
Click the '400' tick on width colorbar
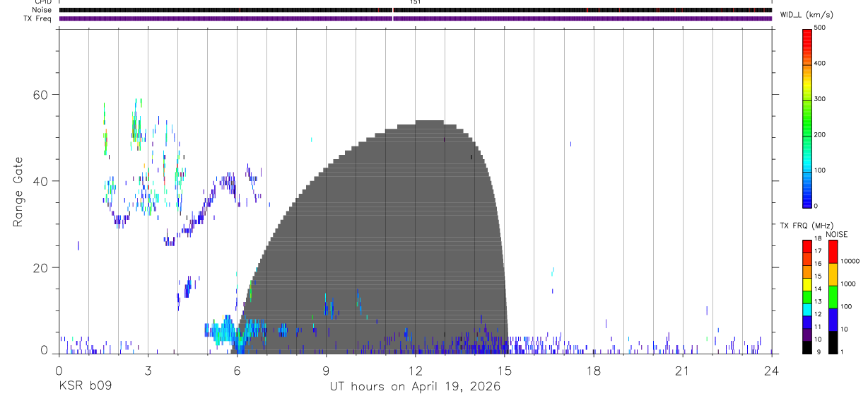point(820,64)
